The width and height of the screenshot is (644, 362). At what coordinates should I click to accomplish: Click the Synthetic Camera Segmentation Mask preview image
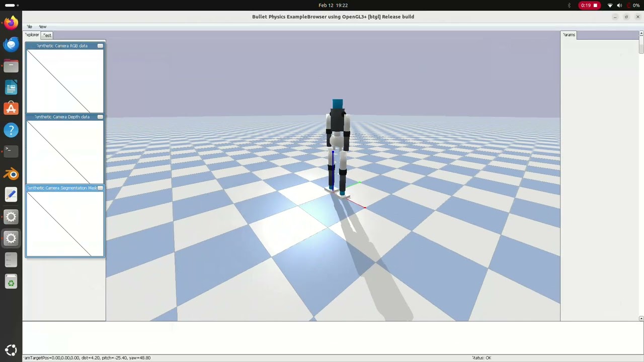click(65, 224)
